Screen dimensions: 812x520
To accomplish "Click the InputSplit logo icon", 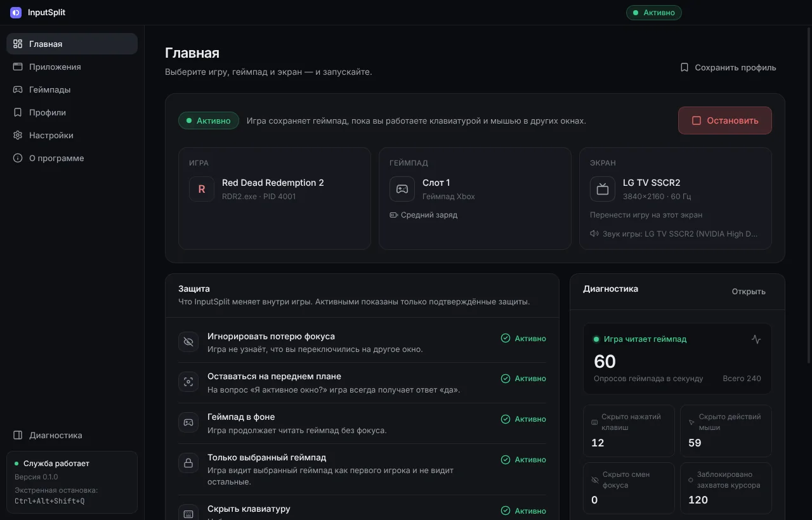I will (x=16, y=13).
